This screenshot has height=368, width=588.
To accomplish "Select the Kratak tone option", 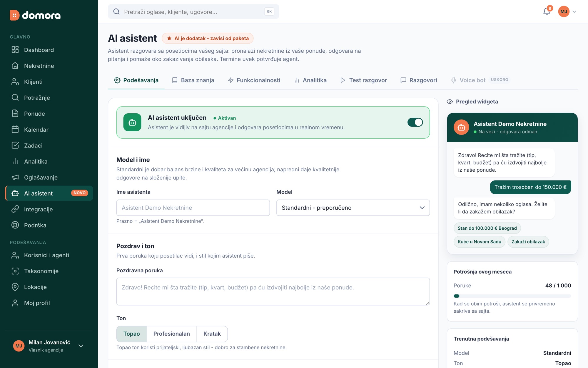I will click(212, 334).
